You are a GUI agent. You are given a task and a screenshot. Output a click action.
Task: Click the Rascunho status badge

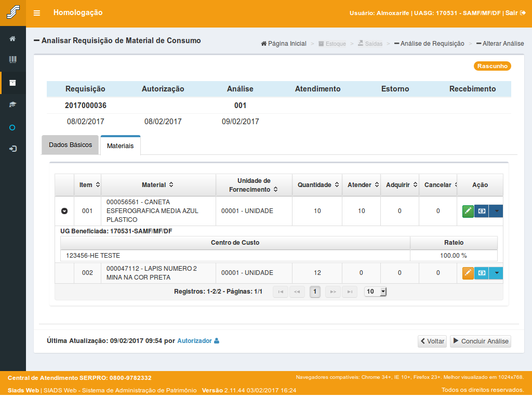(x=493, y=66)
